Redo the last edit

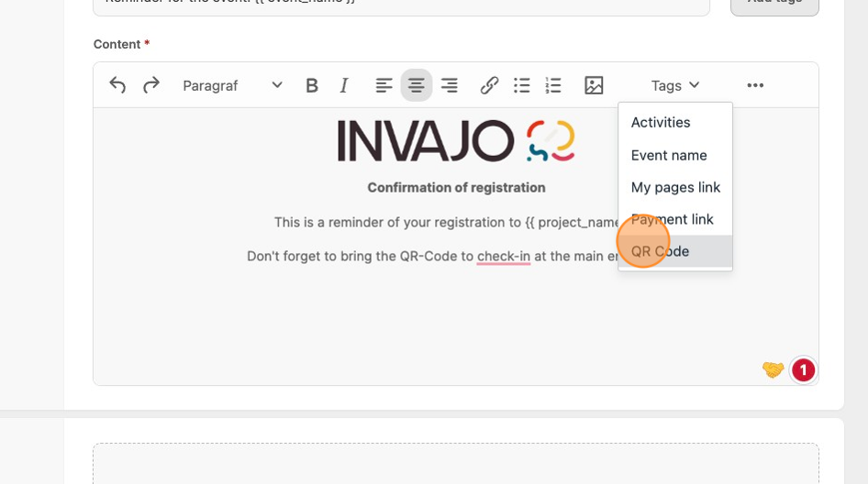point(150,85)
